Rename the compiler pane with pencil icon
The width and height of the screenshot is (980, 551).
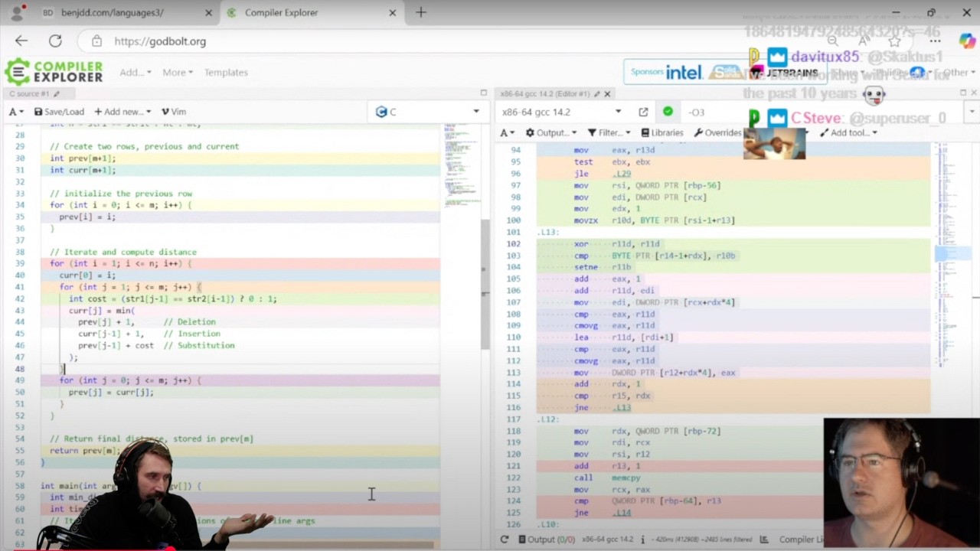[x=596, y=93]
